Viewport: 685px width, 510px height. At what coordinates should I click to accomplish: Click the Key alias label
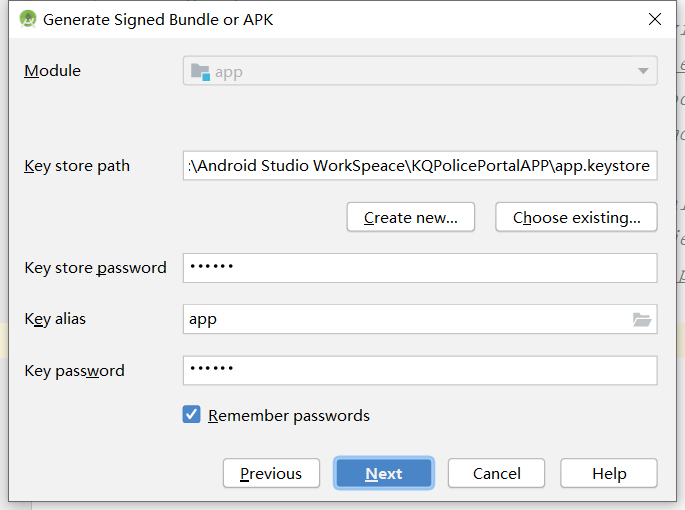(x=55, y=319)
